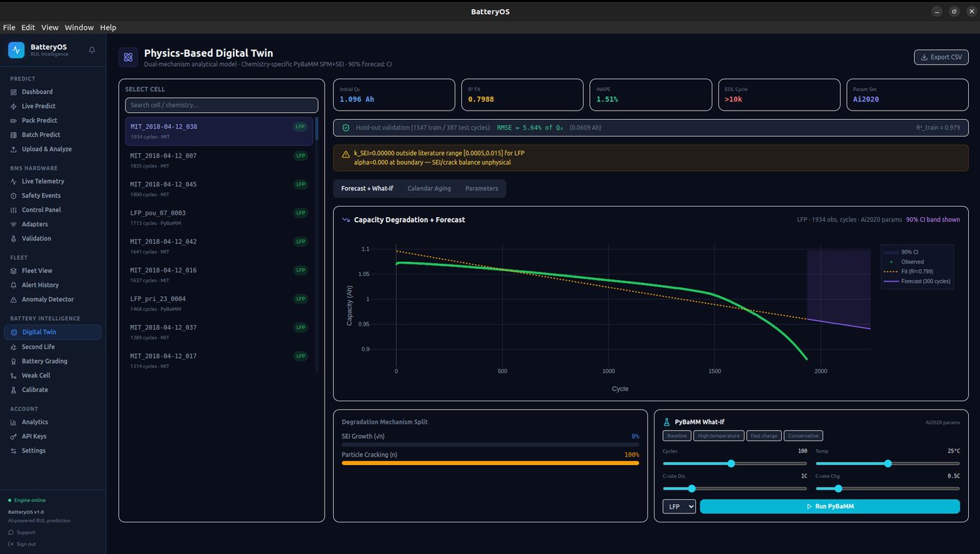Select cell MIT_2018-04-12_045

click(219, 188)
